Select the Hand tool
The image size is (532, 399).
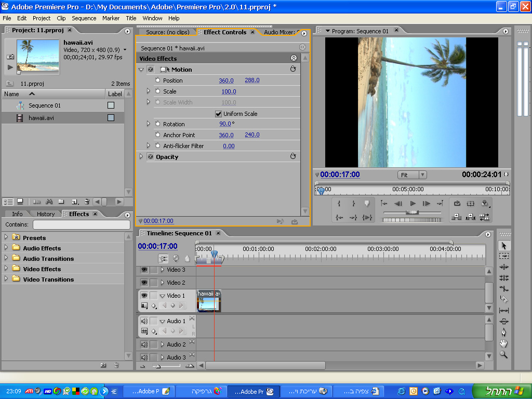pyautogui.click(x=503, y=343)
